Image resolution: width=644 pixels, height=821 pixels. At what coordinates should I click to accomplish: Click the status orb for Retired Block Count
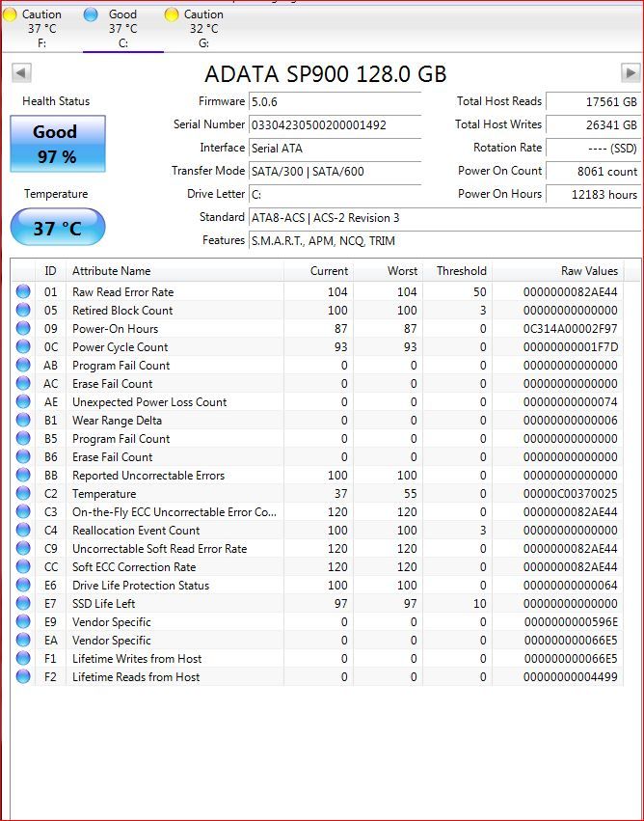click(23, 310)
